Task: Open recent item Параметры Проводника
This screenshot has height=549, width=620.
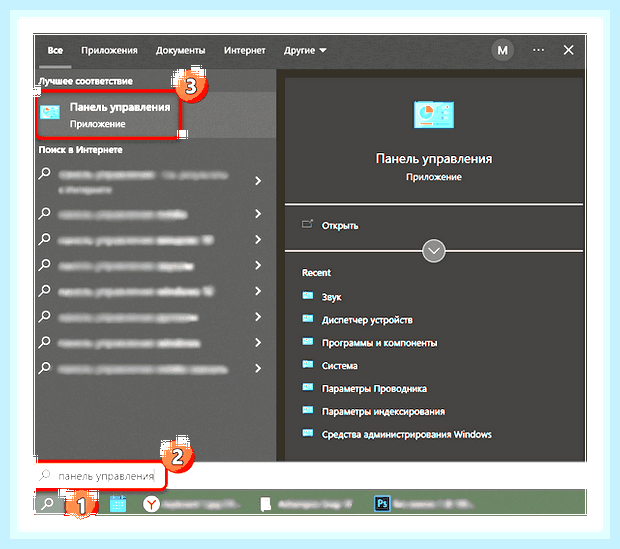Action: pos(374,389)
